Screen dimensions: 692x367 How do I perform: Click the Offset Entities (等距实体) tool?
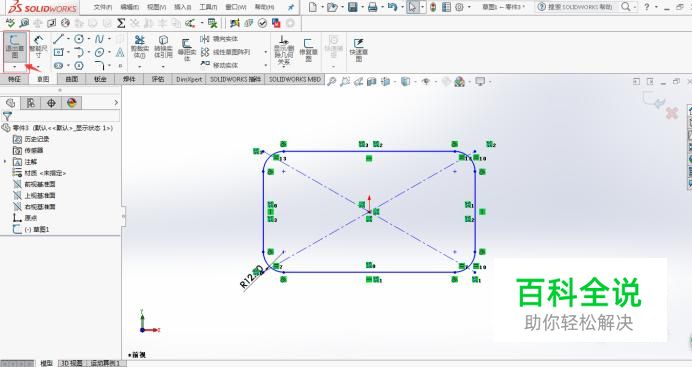pyautogui.click(x=187, y=49)
